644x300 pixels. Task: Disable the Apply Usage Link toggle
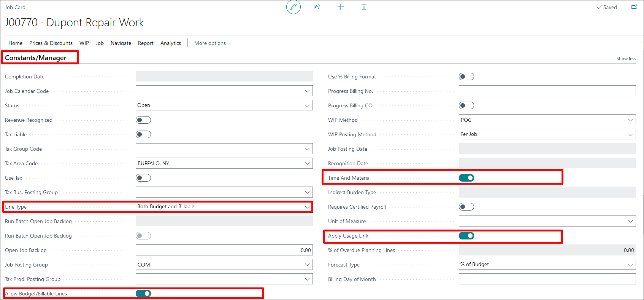pyautogui.click(x=466, y=236)
